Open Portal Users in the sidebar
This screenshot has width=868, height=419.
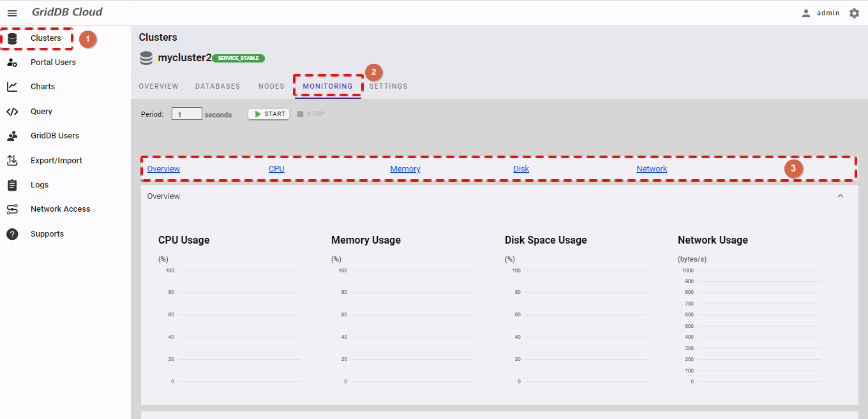[53, 62]
